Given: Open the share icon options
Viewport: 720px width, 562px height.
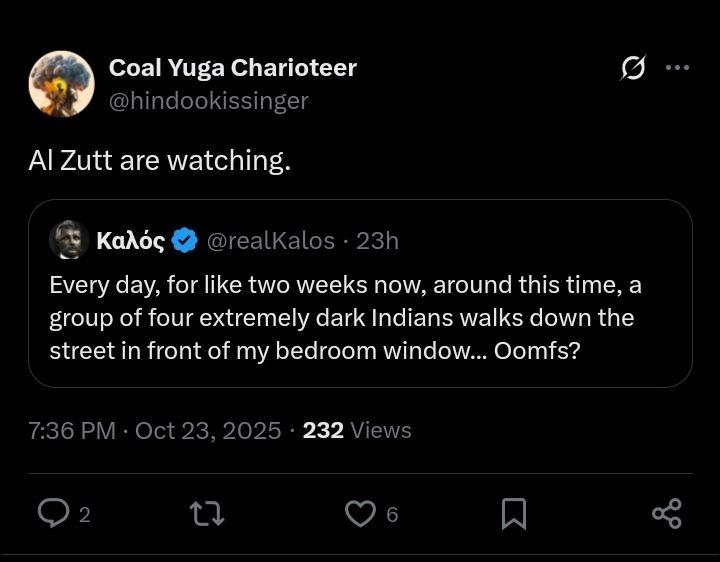Looking at the screenshot, I should coord(666,514).
